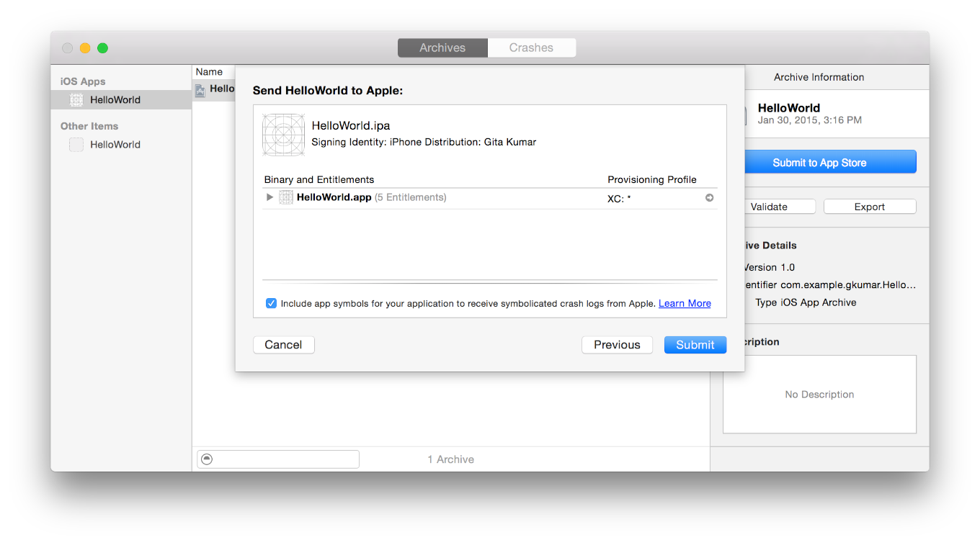Click the No Description text box

pyautogui.click(x=819, y=394)
